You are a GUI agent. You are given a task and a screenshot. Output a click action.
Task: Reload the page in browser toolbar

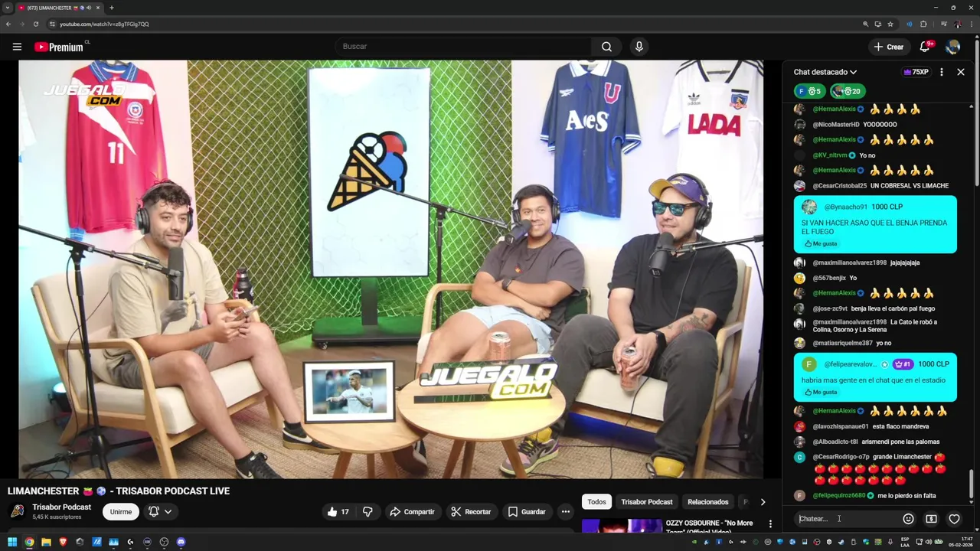[x=35, y=24]
